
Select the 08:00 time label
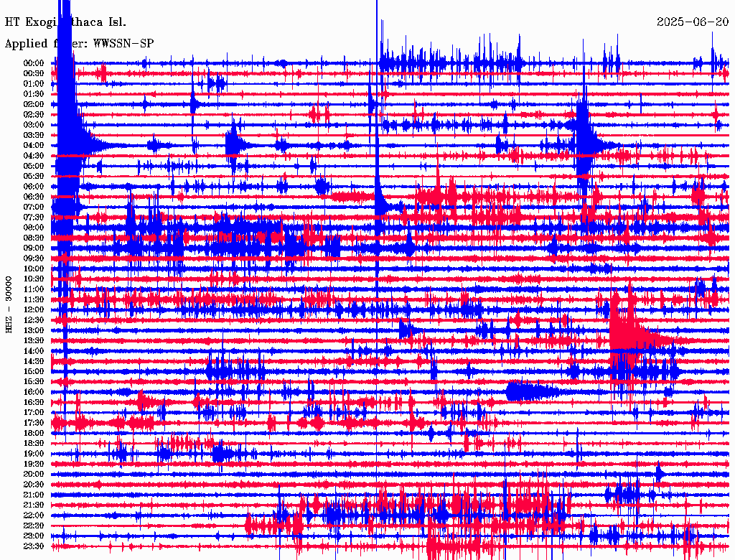point(34,228)
